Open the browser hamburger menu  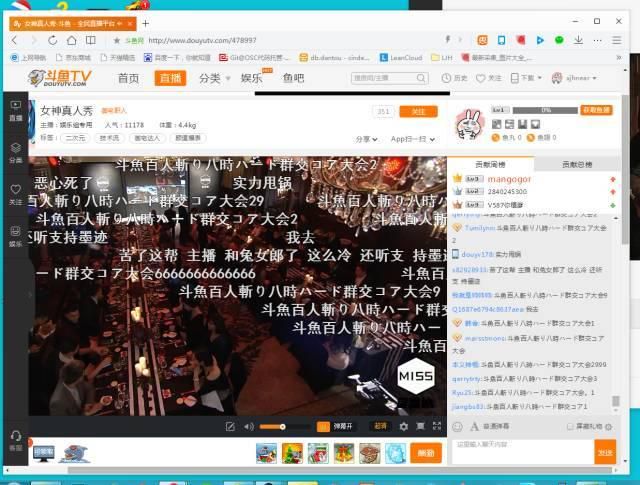pyautogui.click(x=617, y=40)
